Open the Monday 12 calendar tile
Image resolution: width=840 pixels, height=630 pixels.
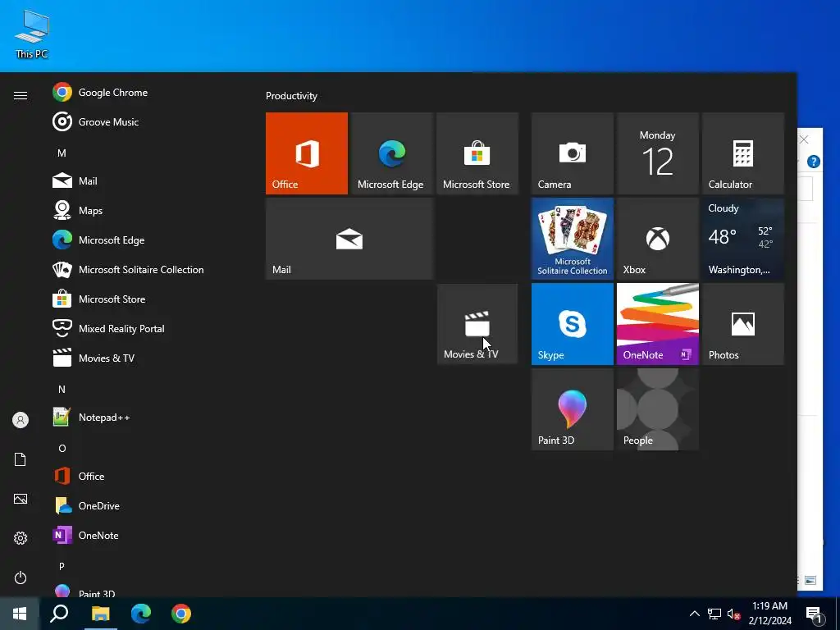click(657, 153)
